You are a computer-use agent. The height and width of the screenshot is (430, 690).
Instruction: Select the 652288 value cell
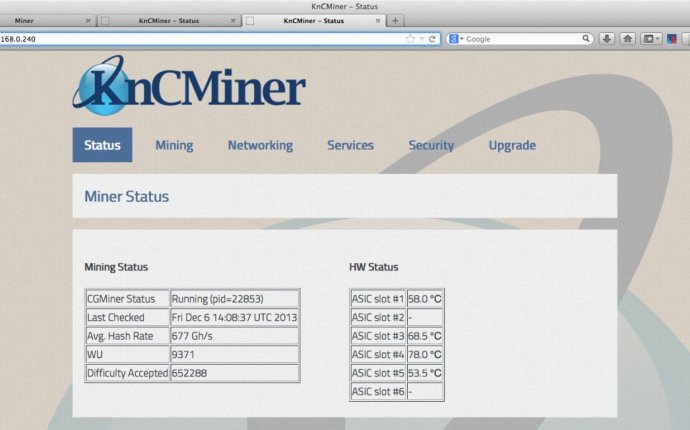(x=235, y=373)
